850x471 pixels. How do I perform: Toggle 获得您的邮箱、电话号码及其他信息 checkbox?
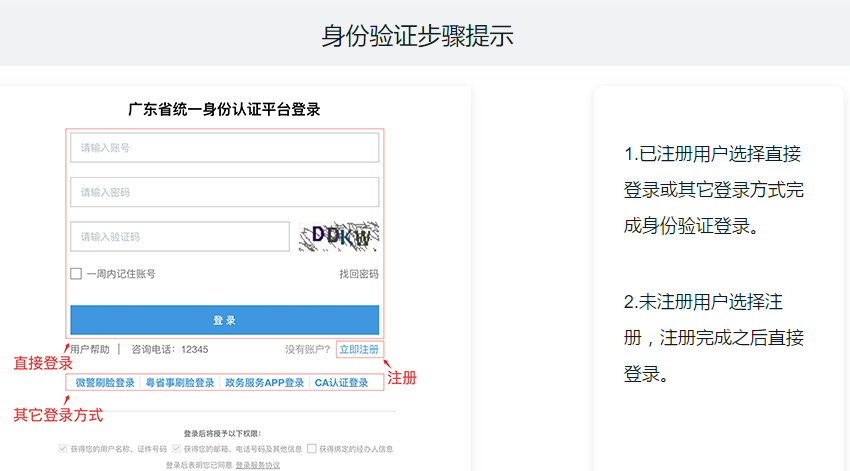pyautogui.click(x=177, y=449)
